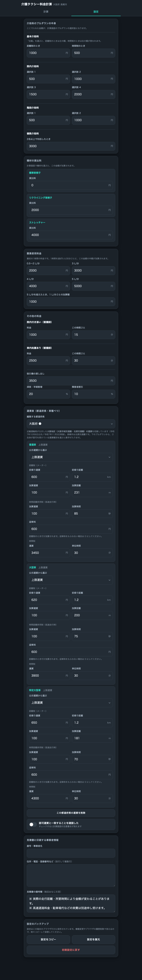Click 特定大型車 単位時間 minutes field
The height and width of the screenshot is (980, 142).
pyautogui.click(x=92, y=798)
